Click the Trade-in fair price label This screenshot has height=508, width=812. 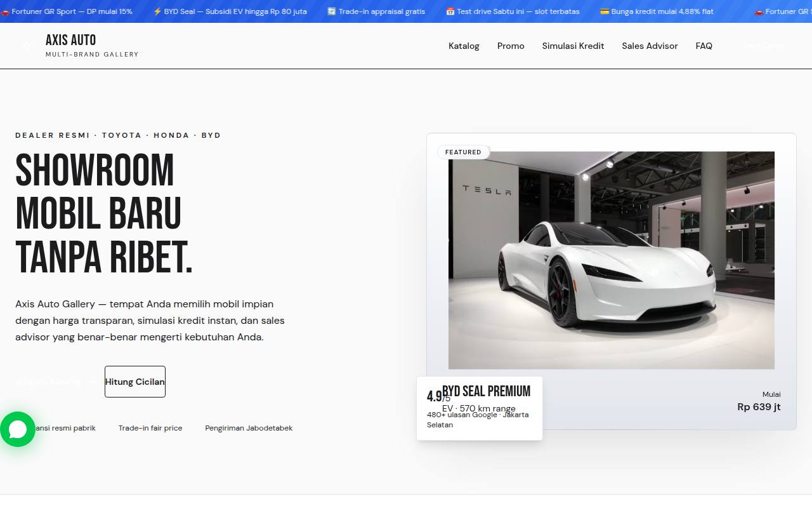click(x=150, y=428)
